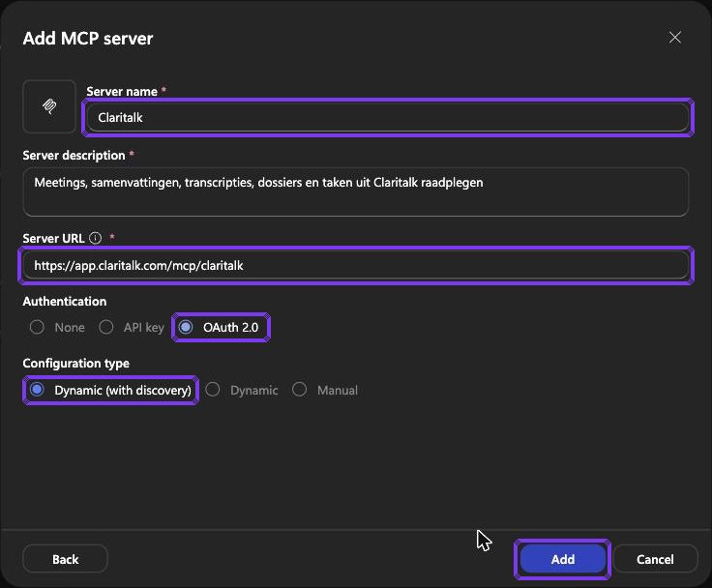
Task: Click the Authentication section label
Action: tap(65, 302)
